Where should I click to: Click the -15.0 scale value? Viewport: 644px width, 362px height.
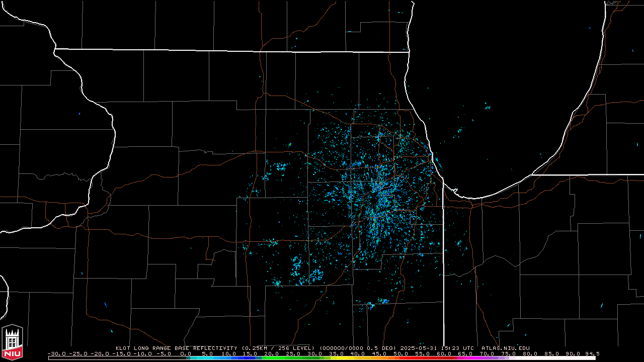pyautogui.click(x=122, y=353)
